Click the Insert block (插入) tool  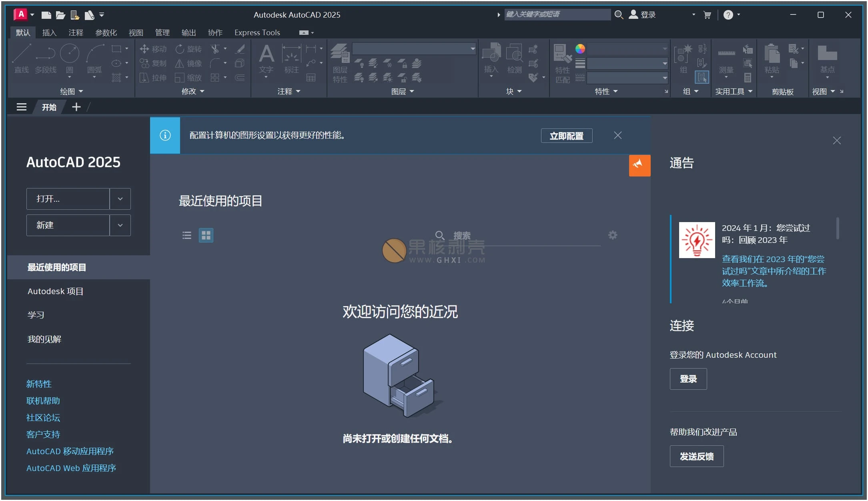pyautogui.click(x=491, y=59)
